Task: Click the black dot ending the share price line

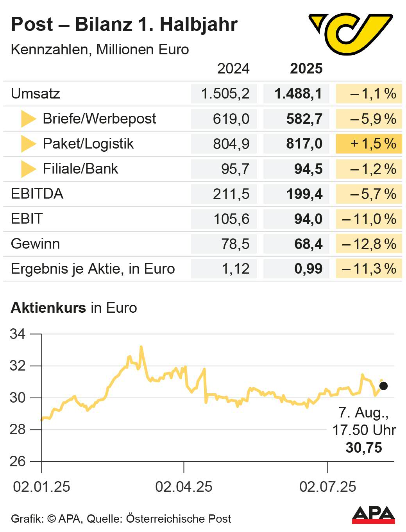Action: 383,386
